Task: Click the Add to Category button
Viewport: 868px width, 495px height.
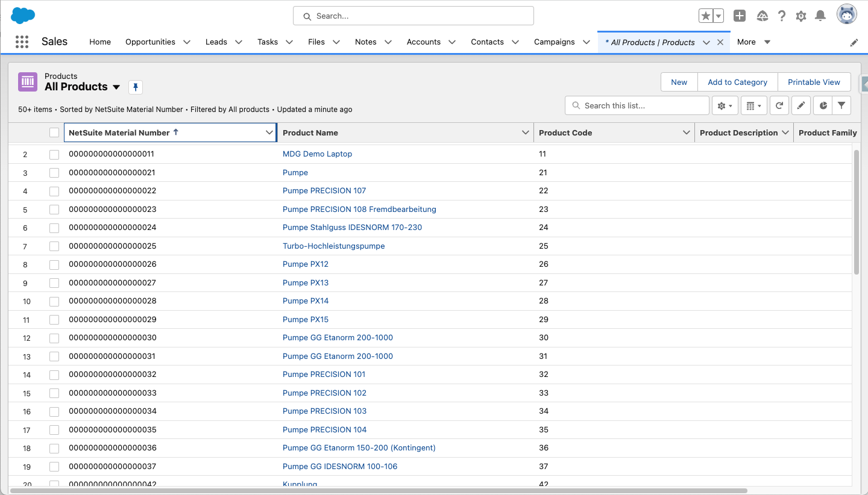Action: pos(738,82)
